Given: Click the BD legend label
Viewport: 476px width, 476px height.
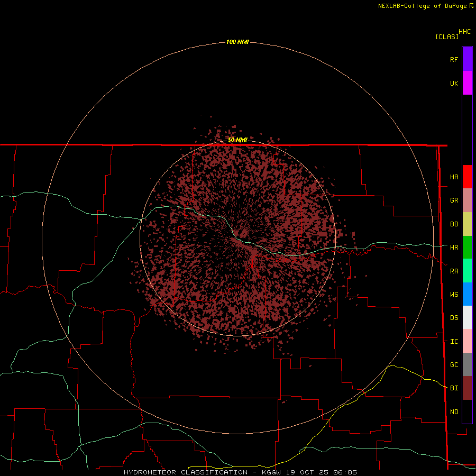Looking at the screenshot, I should [454, 224].
